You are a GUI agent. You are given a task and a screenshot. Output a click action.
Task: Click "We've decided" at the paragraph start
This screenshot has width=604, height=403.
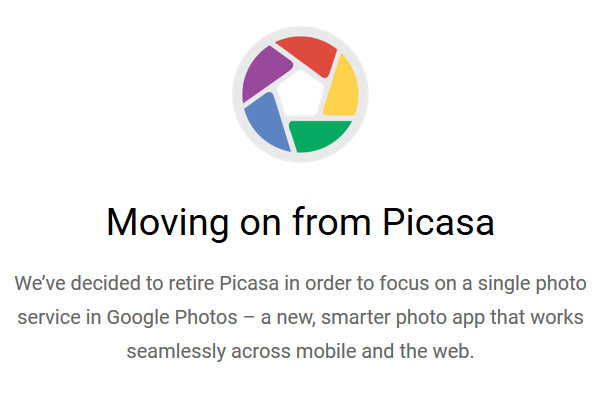(x=73, y=283)
